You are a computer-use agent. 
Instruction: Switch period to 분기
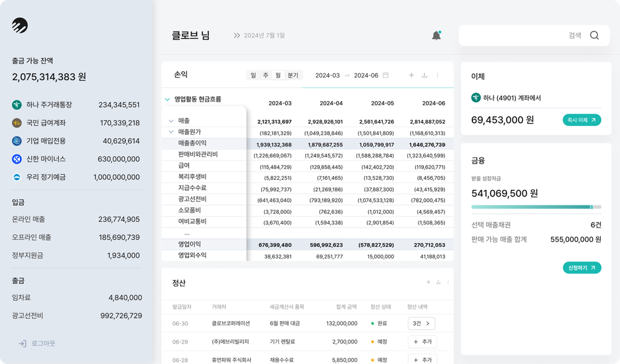click(293, 75)
